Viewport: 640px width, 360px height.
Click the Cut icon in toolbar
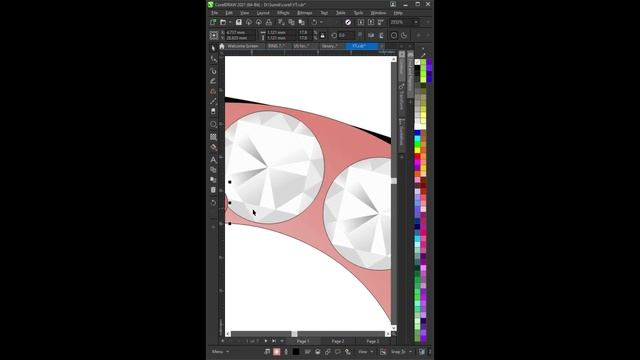[x=281, y=22]
